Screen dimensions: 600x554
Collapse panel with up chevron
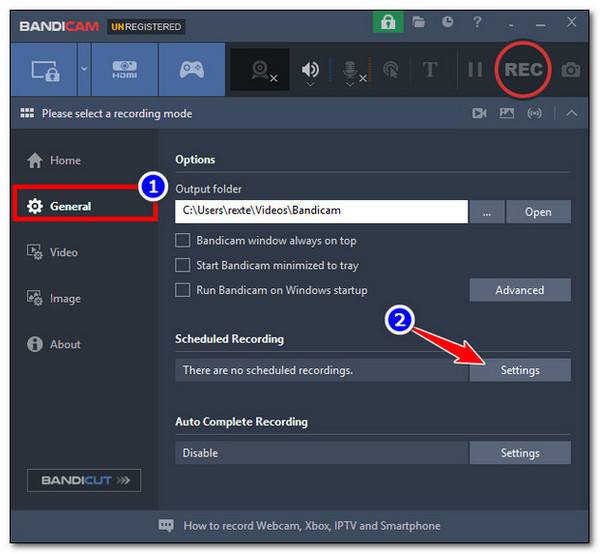tap(572, 113)
